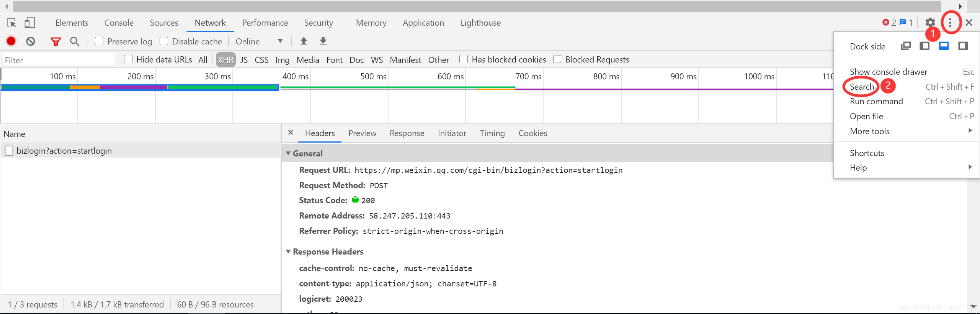Click the inspect element picker icon
Viewport: 980px width, 314px height.
(x=11, y=23)
